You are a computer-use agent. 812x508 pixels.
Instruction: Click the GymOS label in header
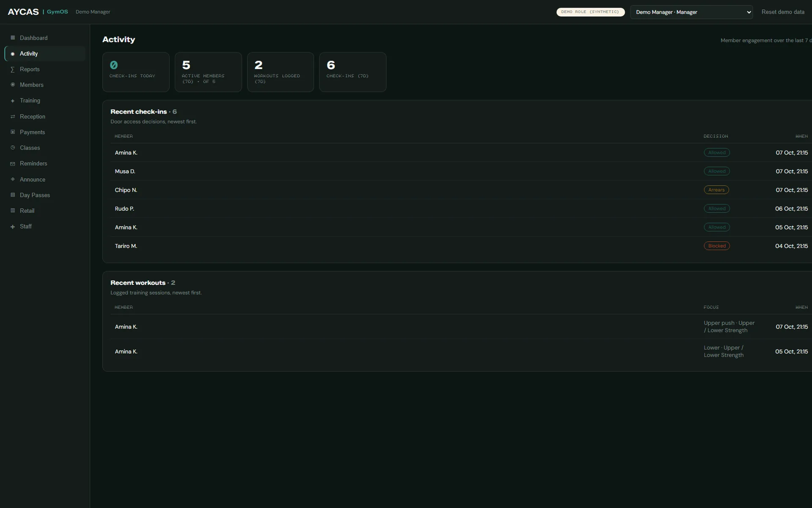pos(58,12)
